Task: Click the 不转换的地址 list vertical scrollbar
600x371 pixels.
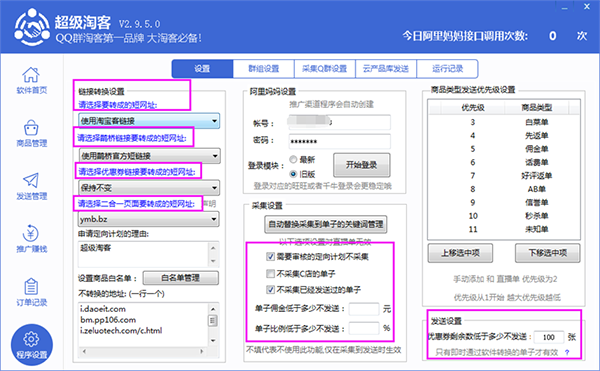Action: [x=213, y=325]
